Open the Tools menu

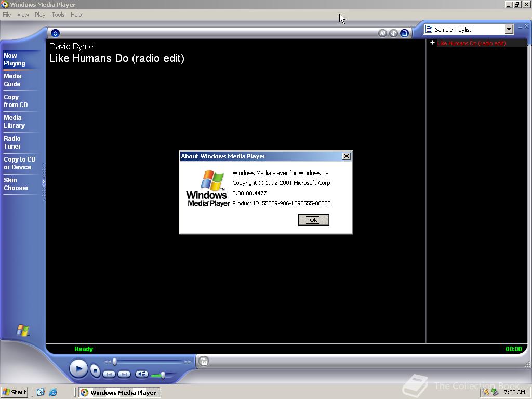click(x=58, y=15)
